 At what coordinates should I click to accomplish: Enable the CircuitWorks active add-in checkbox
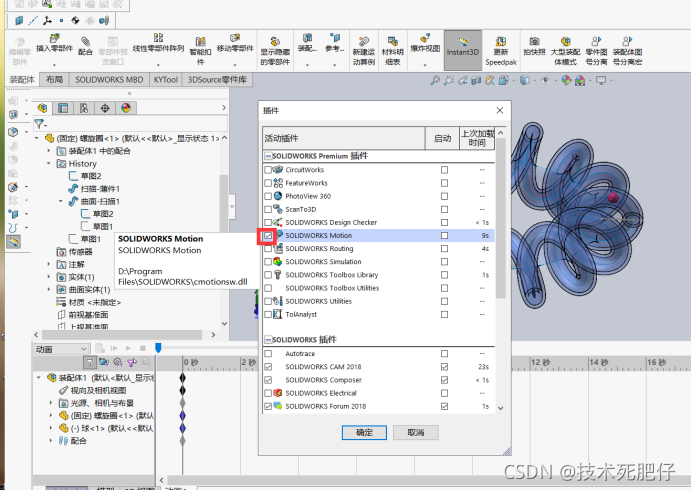tap(268, 170)
